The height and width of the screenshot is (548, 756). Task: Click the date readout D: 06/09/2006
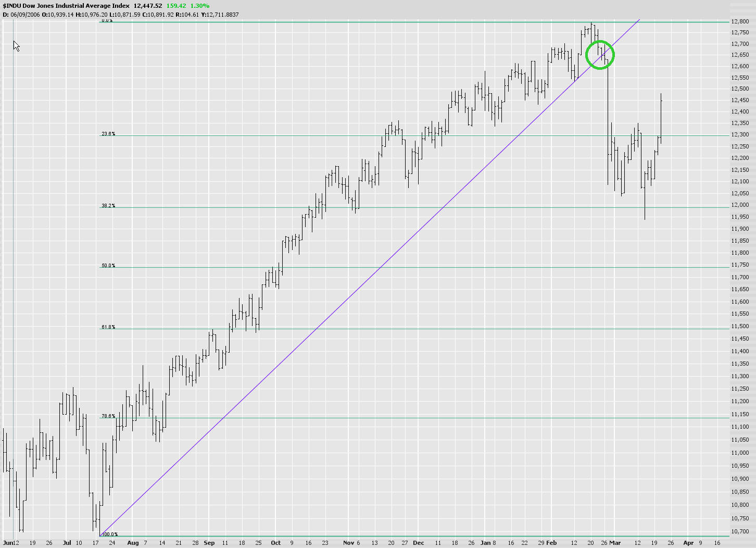click(x=21, y=15)
